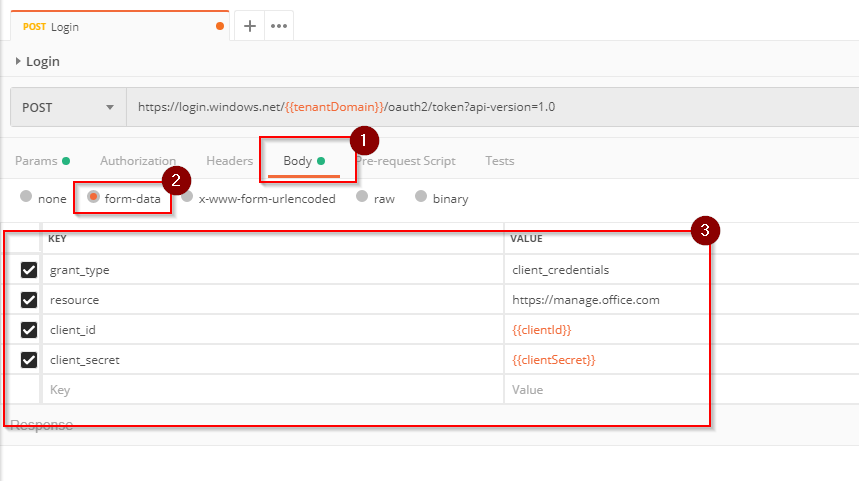Switch to the Body tab

[x=304, y=161]
